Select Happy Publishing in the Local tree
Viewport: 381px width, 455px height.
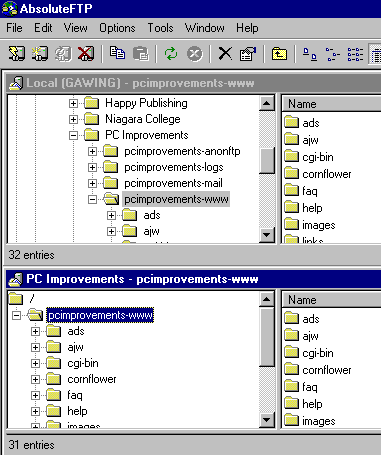click(146, 103)
